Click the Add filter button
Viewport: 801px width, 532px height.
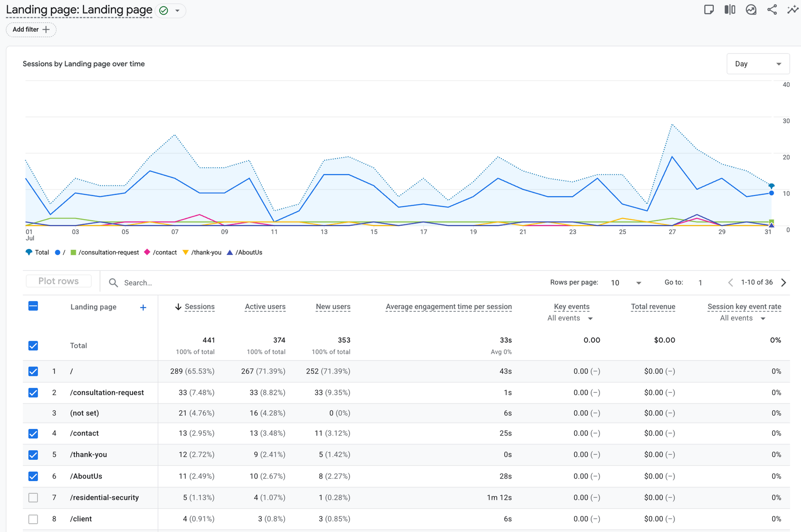pos(31,30)
